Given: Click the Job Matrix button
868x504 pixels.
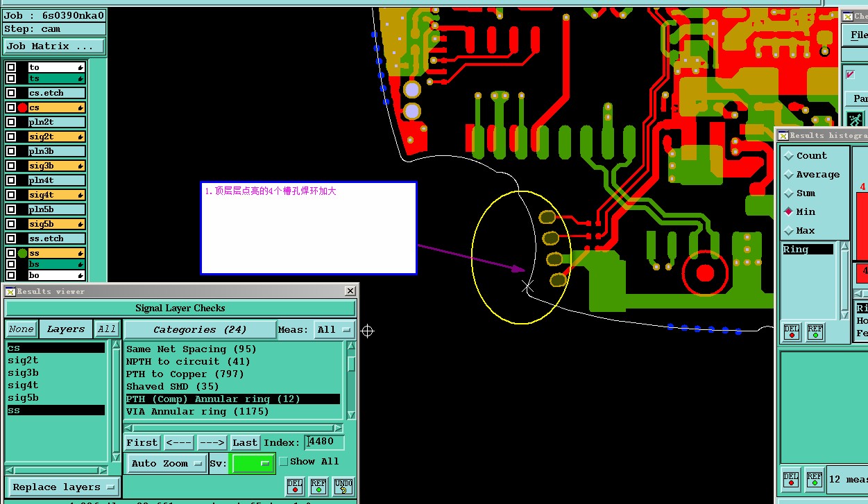Looking at the screenshot, I should click(x=54, y=46).
